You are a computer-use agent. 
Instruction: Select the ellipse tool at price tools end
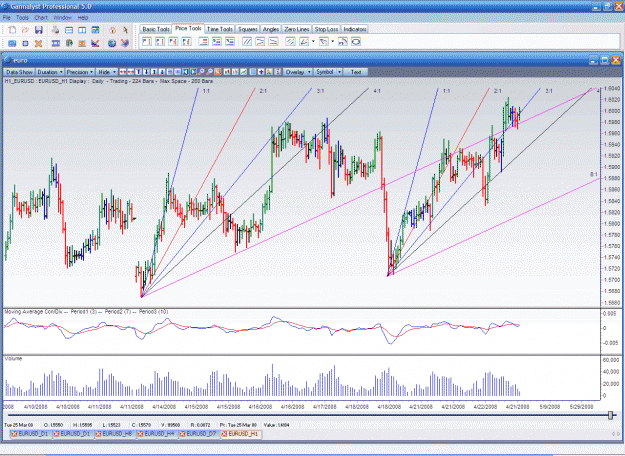click(356, 41)
